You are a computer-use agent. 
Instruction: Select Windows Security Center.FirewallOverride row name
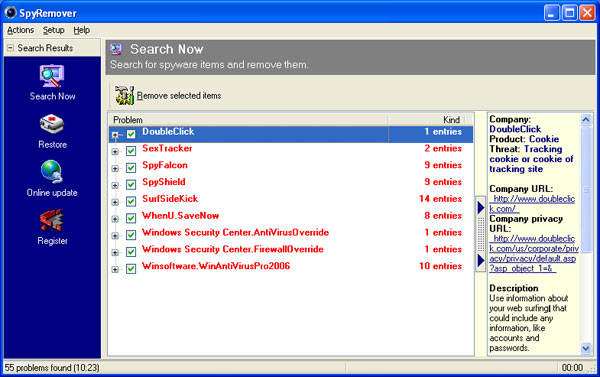[x=233, y=249]
